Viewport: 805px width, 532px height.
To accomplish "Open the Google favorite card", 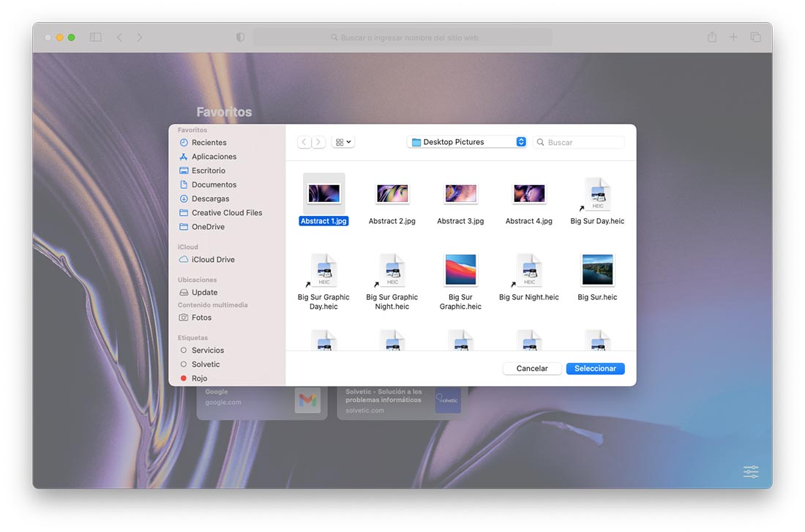I will point(262,402).
